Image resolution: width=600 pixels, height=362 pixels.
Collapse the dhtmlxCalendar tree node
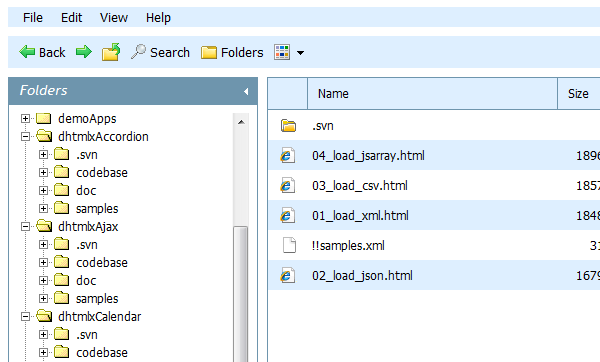tap(25, 316)
